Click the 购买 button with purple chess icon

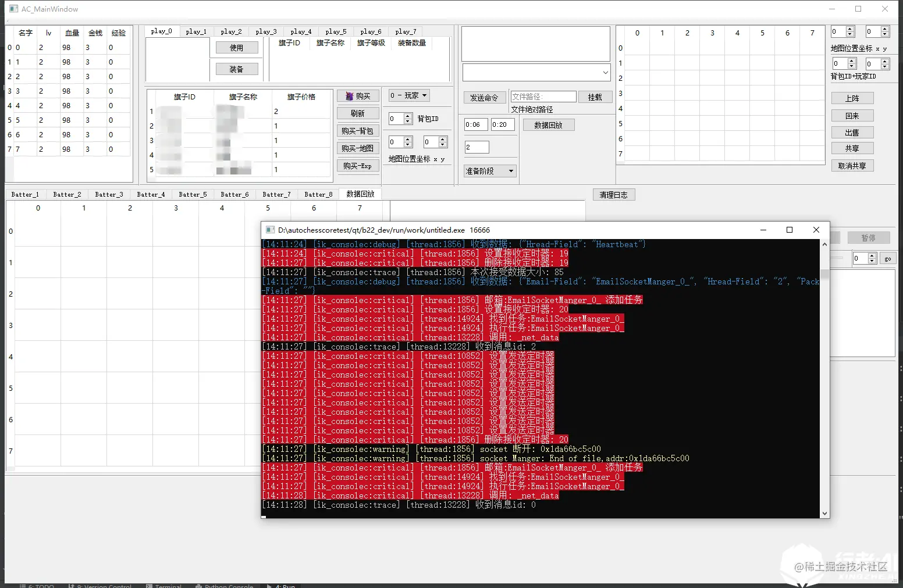[358, 96]
